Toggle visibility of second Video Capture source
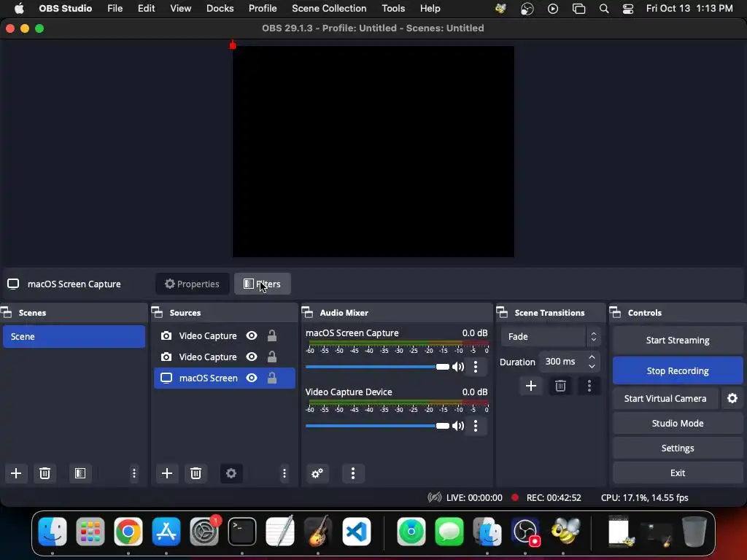 pyautogui.click(x=252, y=357)
